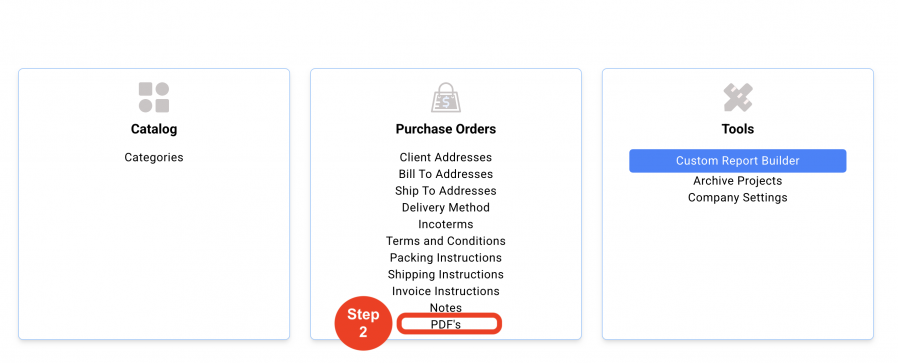Screen dimensions: 898x363
Task: Click the Purchase Orders heading
Action: pos(446,129)
